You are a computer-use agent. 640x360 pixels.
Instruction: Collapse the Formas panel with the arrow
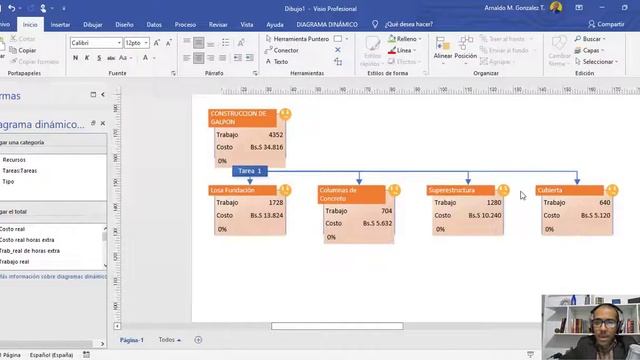[103, 94]
